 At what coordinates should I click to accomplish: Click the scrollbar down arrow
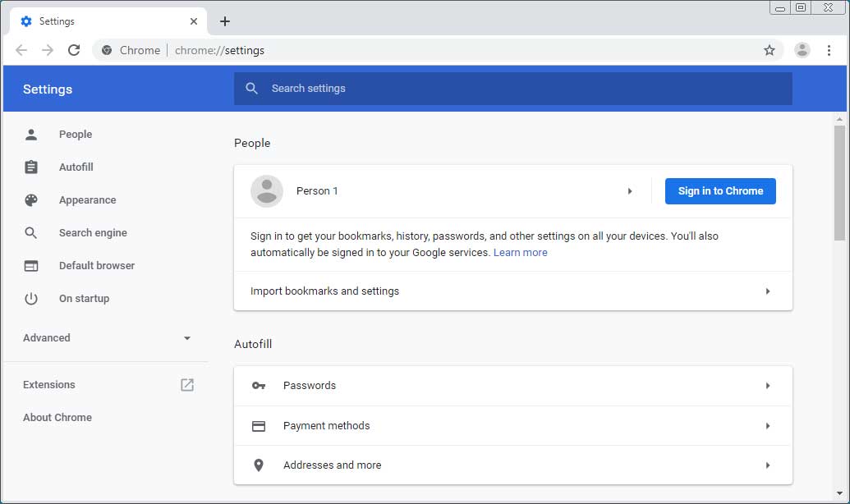(839, 493)
